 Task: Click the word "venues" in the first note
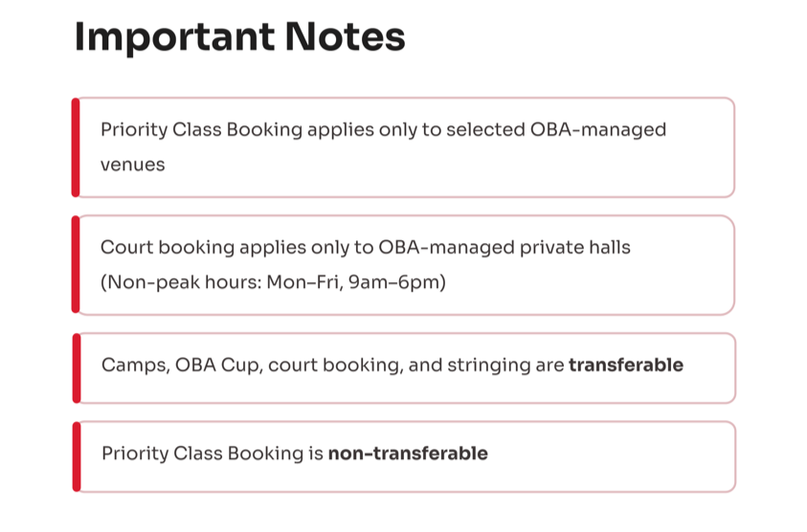pos(132,165)
